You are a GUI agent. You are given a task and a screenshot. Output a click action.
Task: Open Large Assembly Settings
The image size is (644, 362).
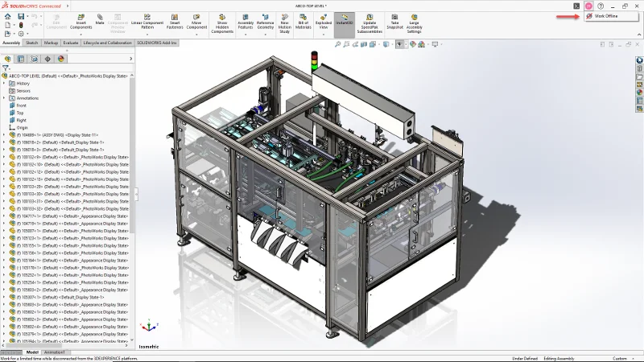click(414, 24)
